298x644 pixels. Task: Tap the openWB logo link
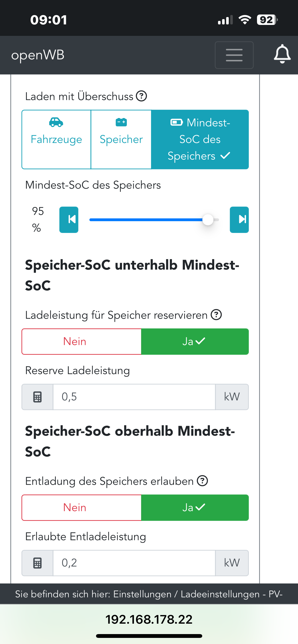coord(38,55)
